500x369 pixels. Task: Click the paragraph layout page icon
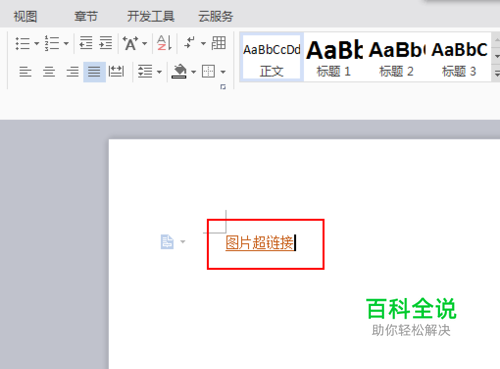[x=167, y=242]
